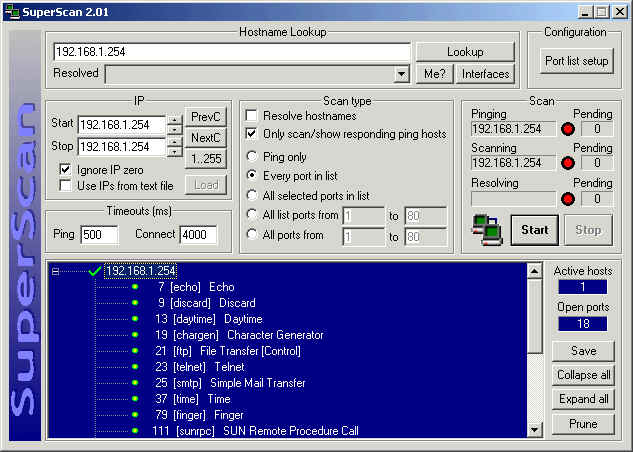This screenshot has width=633, height=452.
Task: Enable Use IPs from text file
Action: click(x=65, y=186)
